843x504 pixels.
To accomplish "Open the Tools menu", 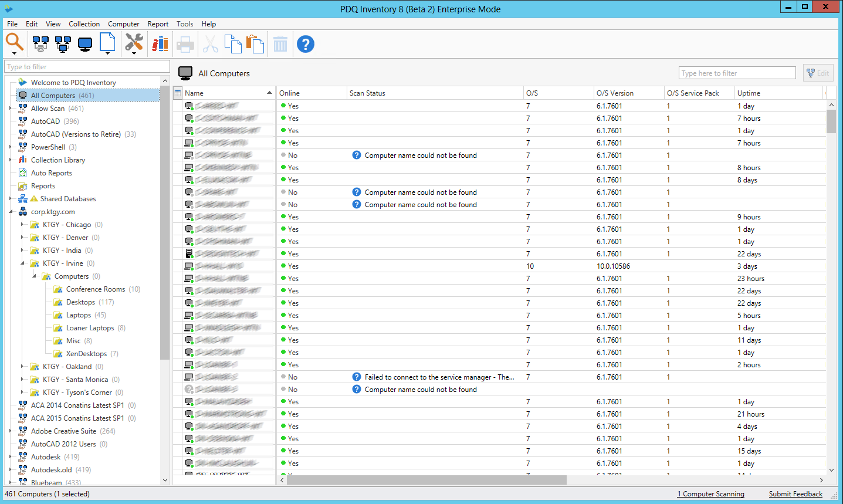I will pos(185,23).
